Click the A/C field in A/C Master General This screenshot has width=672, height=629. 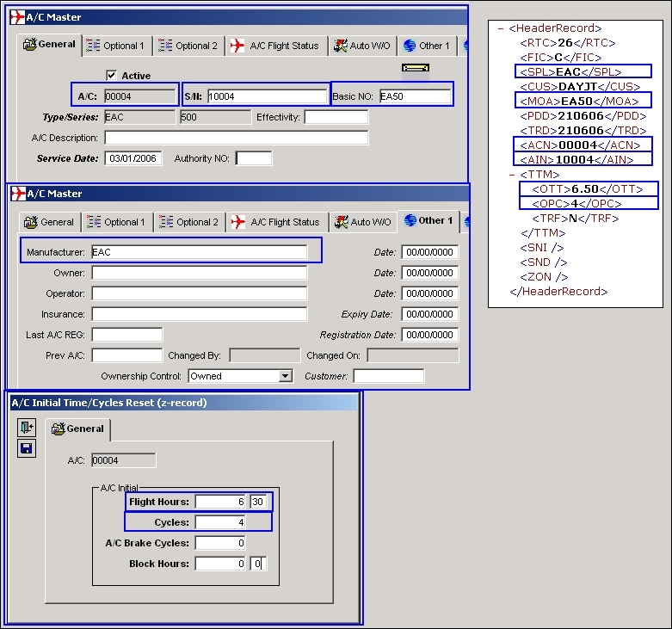[139, 96]
